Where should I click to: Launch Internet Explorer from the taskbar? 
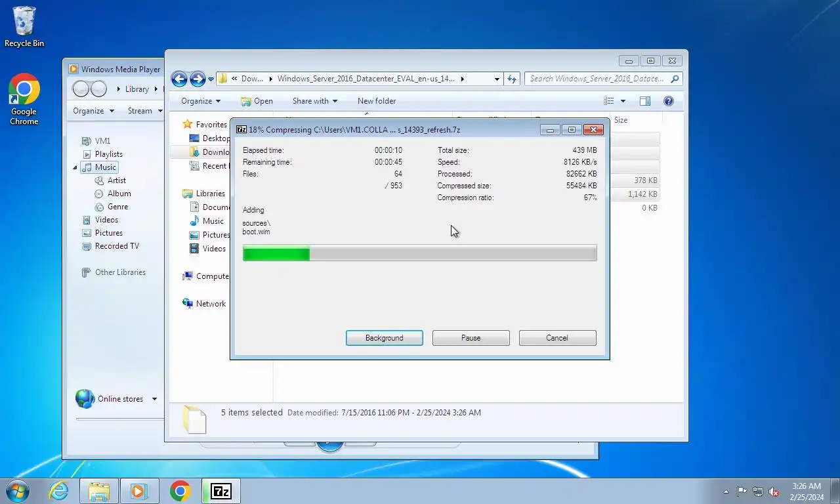pos(59,491)
